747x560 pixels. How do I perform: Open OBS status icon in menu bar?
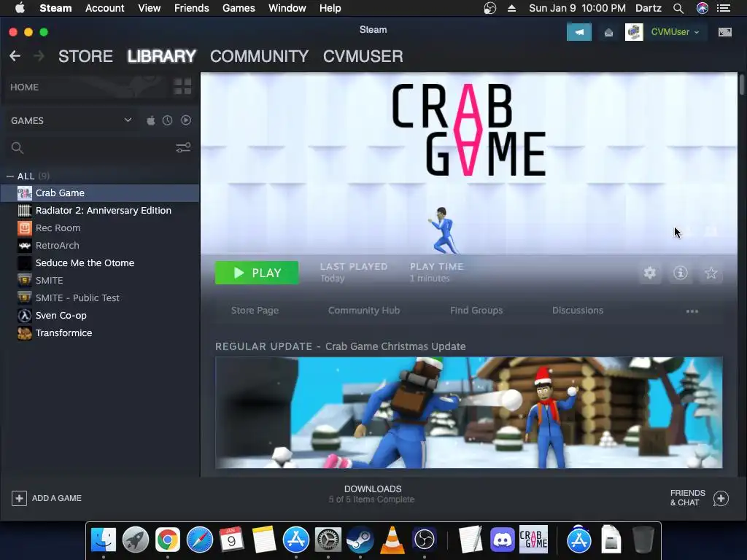(489, 8)
